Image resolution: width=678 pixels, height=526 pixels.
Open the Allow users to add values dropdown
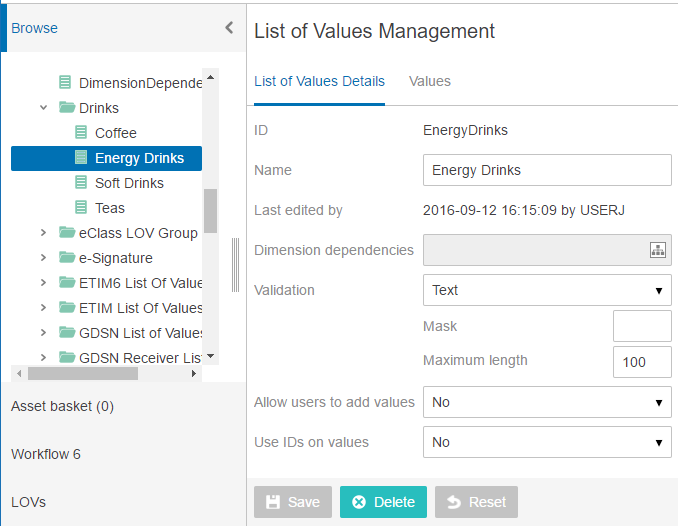coord(547,402)
